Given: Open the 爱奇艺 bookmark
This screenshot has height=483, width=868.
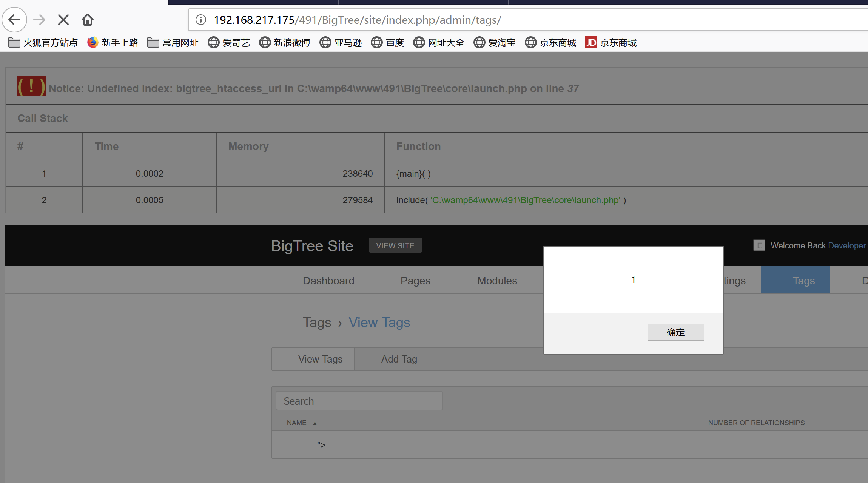Looking at the screenshot, I should tap(229, 42).
